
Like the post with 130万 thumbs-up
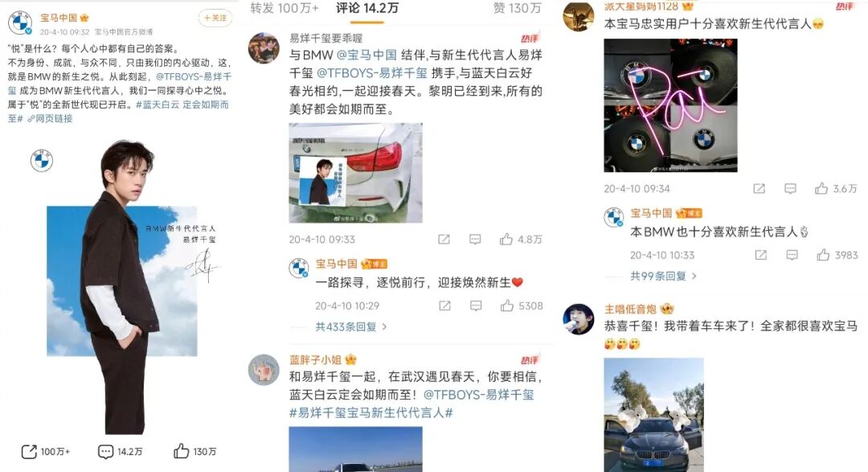181,451
